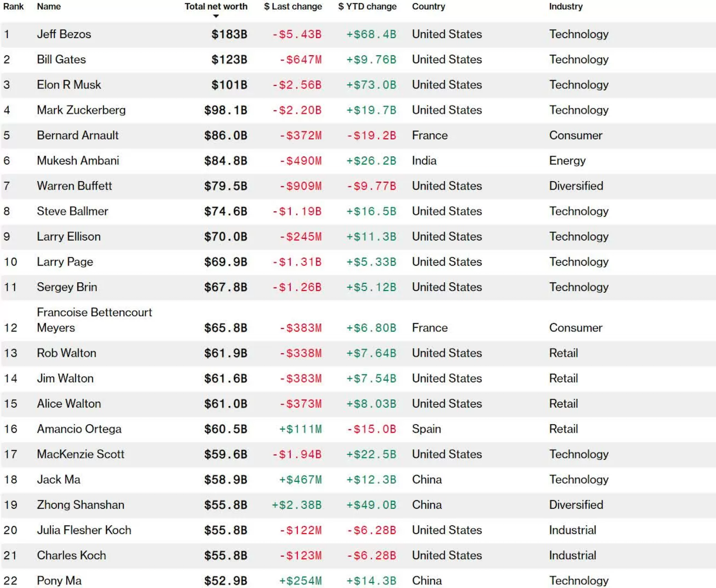716x588 pixels.
Task: Click Pony Ma in the last row
Action: click(59, 581)
